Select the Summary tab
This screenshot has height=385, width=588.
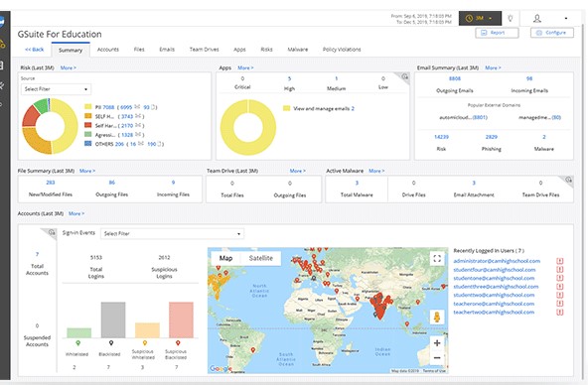coord(71,50)
